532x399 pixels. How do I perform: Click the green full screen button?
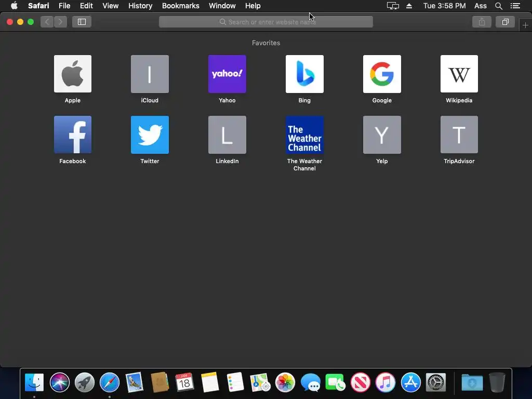click(x=31, y=22)
